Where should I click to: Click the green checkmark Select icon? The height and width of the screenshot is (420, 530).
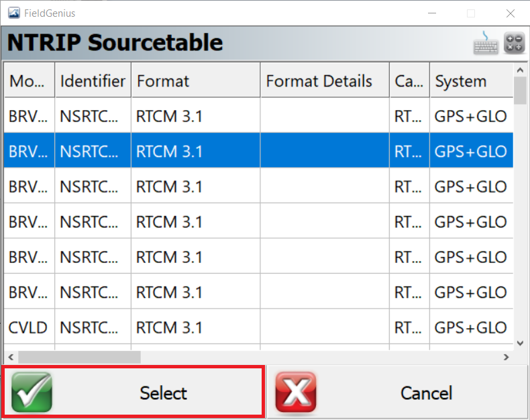(x=32, y=392)
